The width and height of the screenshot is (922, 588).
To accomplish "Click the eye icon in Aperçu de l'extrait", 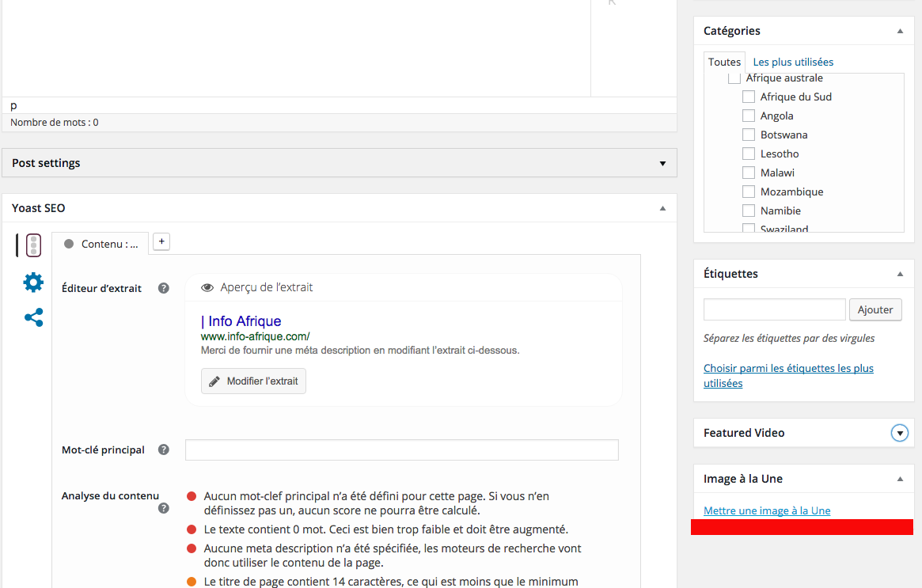I will click(208, 288).
